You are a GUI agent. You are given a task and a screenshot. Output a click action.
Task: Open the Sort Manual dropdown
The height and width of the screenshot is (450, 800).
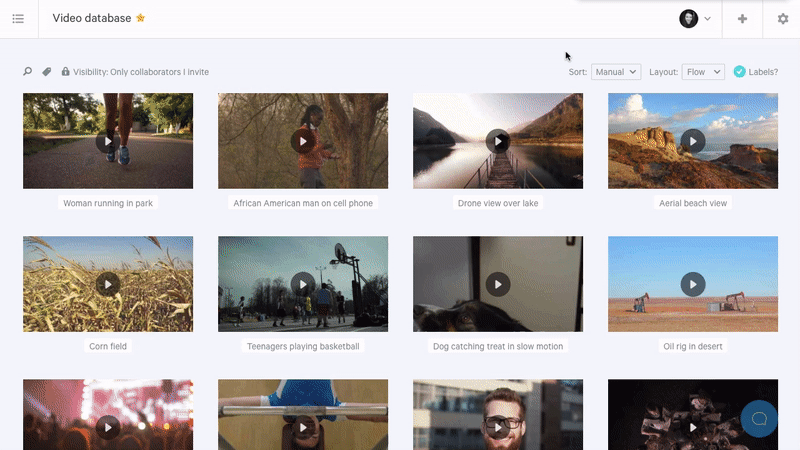coord(616,72)
